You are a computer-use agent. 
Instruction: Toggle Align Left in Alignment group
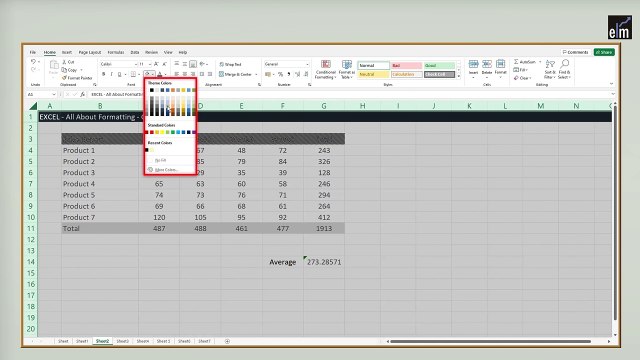click(x=177, y=74)
